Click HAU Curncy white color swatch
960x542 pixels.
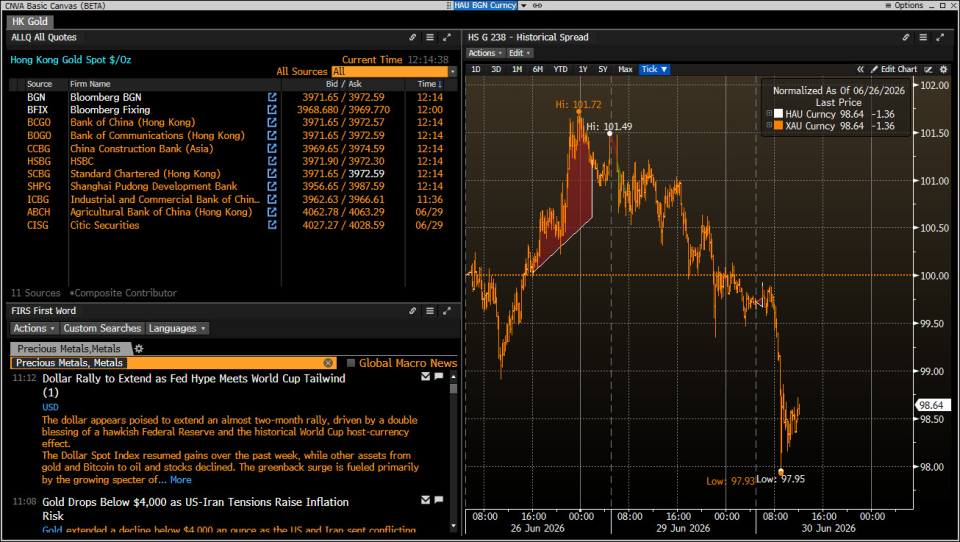(778, 114)
